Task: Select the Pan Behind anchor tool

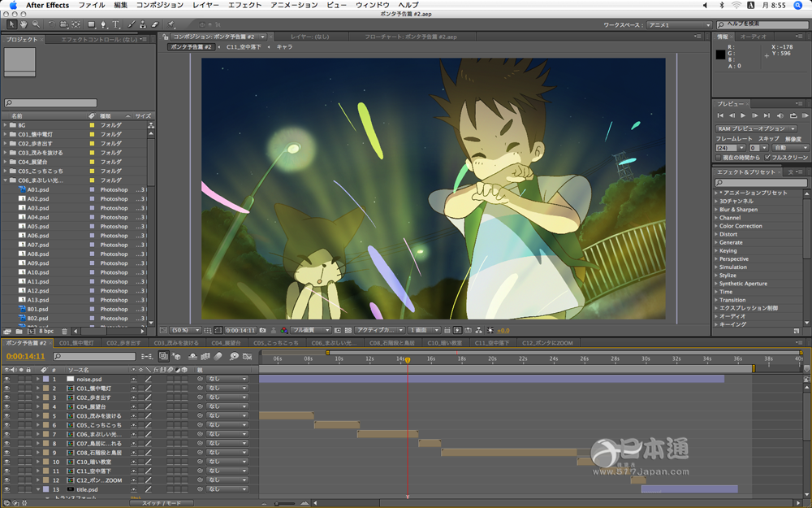Action: click(76, 24)
